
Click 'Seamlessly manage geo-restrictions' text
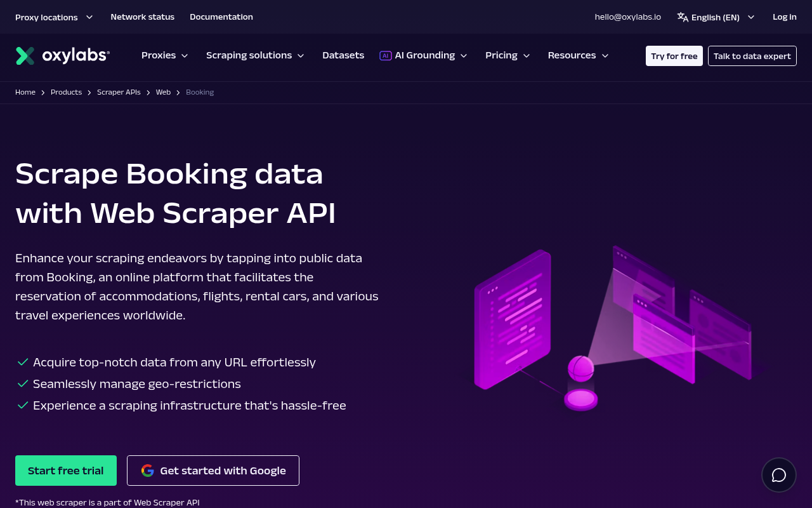(137, 384)
